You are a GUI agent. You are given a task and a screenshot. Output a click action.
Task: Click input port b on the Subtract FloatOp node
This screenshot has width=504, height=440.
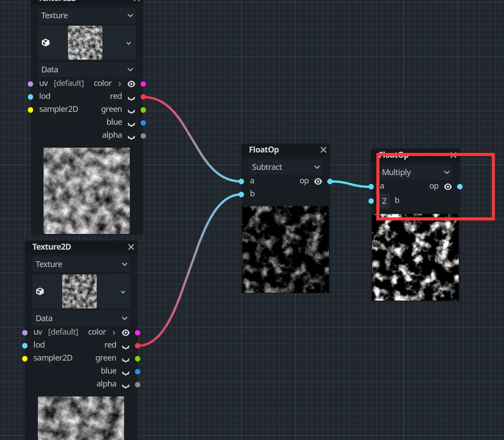click(241, 194)
